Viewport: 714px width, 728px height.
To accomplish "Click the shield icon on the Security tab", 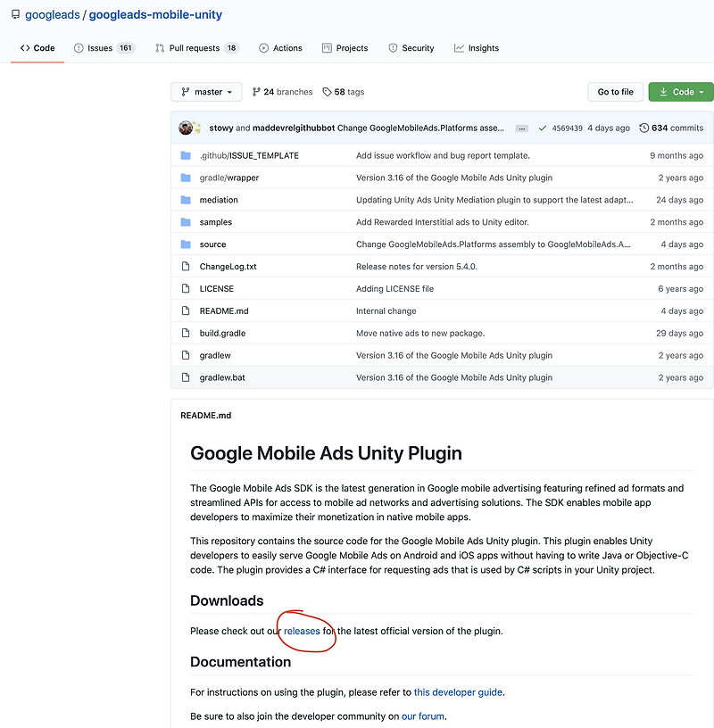I will click(393, 48).
